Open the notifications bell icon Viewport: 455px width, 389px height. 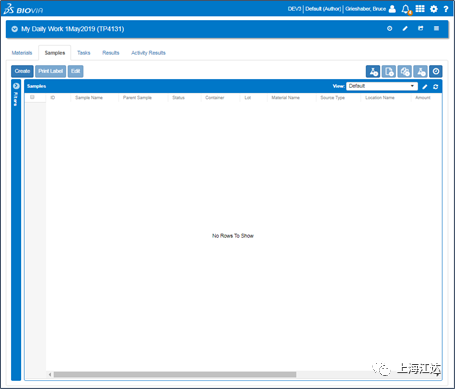pyautogui.click(x=406, y=9)
